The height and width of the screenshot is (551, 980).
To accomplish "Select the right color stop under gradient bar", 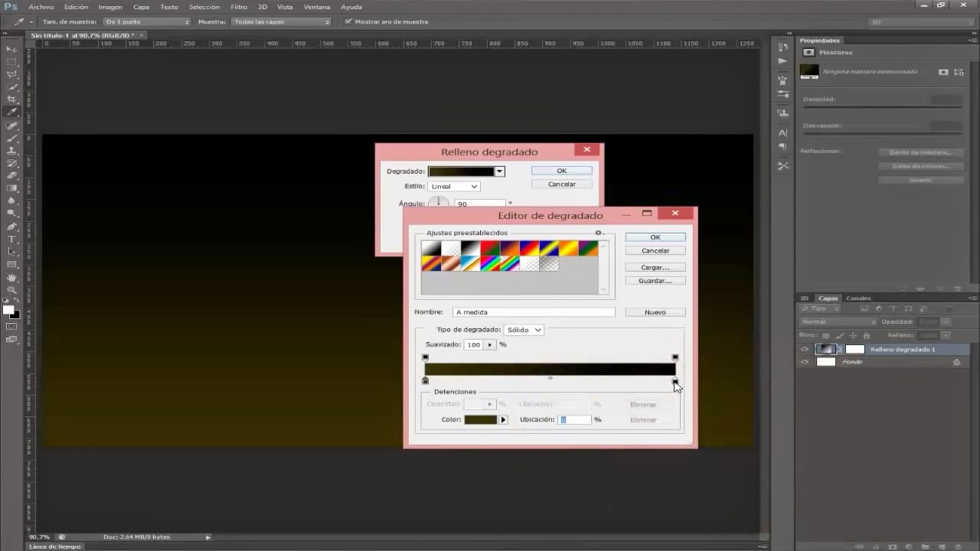I will coord(675,380).
